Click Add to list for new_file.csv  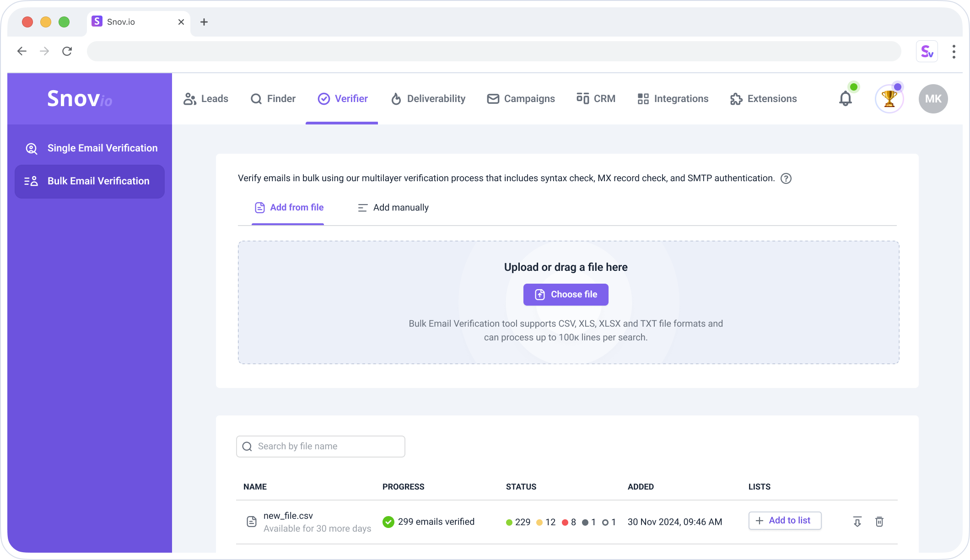click(x=783, y=521)
